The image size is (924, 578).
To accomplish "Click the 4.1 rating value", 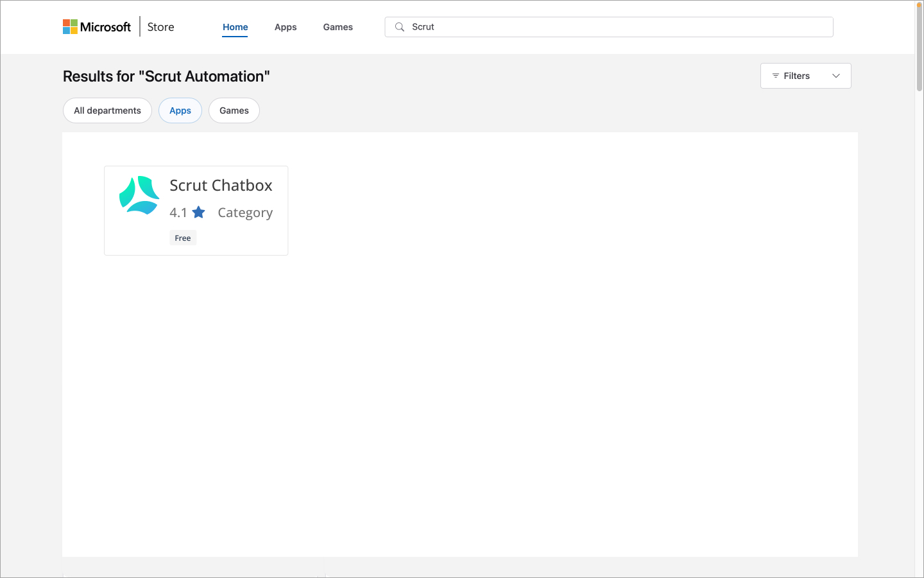I will coord(178,213).
